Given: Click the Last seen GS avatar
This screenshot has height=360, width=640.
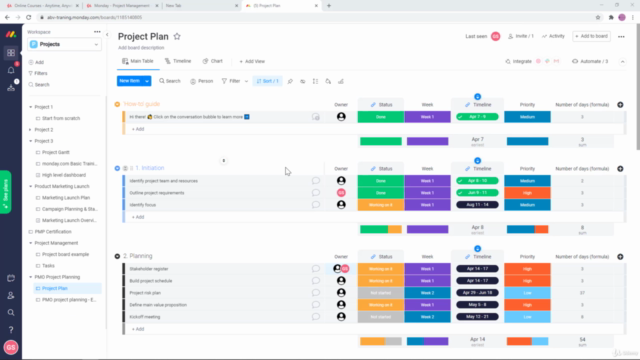Looking at the screenshot, I should click(x=496, y=36).
